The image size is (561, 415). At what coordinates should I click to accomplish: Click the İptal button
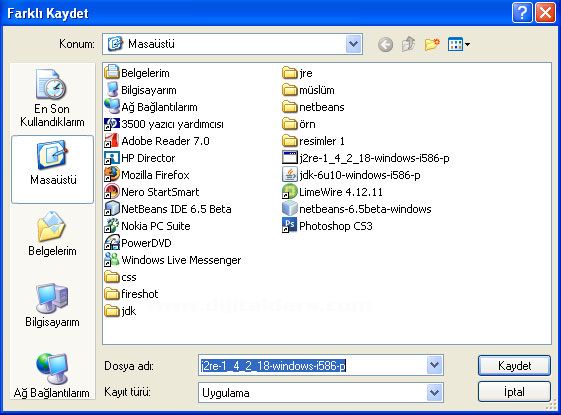pyautogui.click(x=514, y=392)
